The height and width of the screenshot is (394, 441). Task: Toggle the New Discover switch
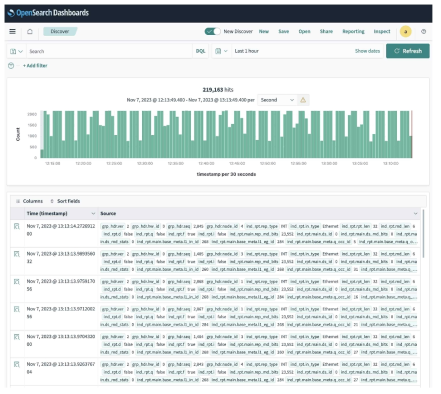[x=212, y=31]
